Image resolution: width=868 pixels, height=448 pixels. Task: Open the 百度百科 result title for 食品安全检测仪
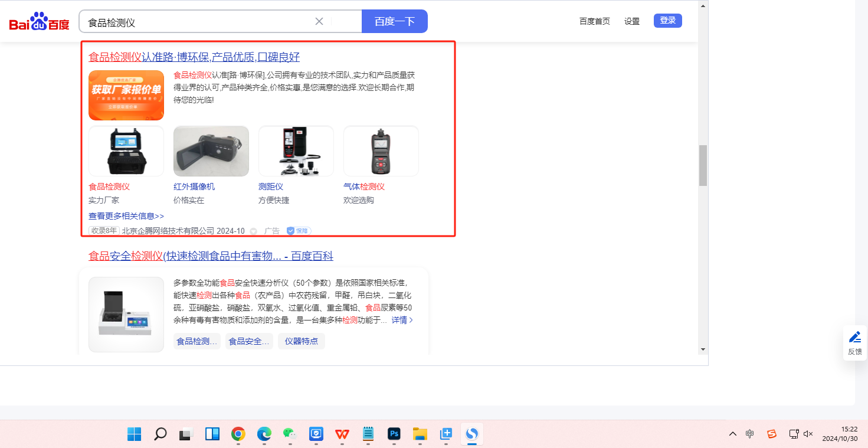click(x=211, y=256)
